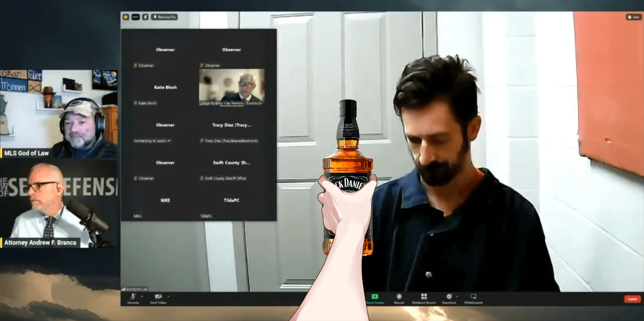644x321 pixels.
Task: Click the View button at top right
Action: pyautogui.click(x=634, y=17)
